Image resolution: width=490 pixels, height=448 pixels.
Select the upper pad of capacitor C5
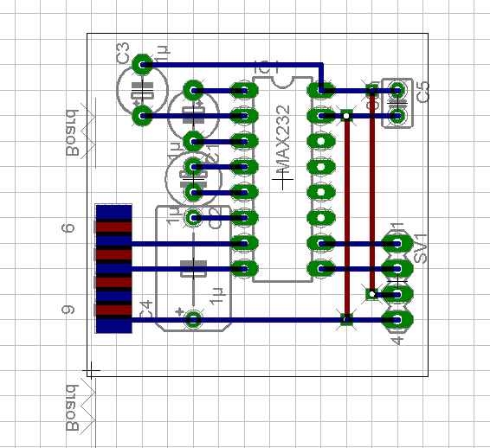pos(397,91)
